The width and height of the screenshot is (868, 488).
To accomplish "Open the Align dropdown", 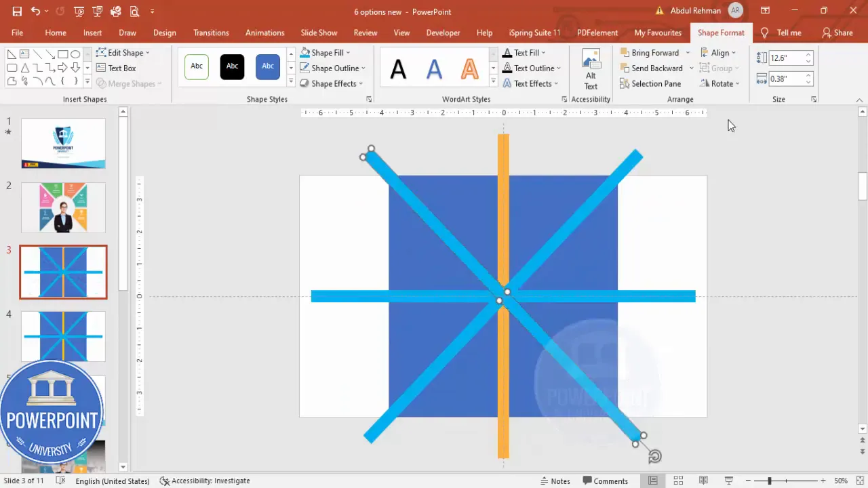I will click(718, 52).
